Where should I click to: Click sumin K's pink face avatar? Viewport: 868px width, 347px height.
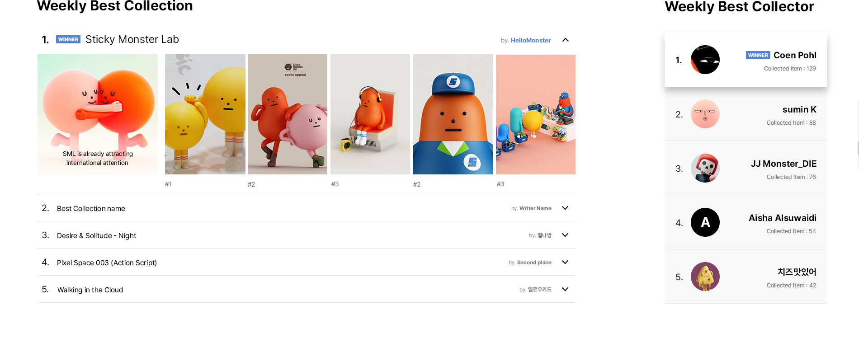[705, 114]
